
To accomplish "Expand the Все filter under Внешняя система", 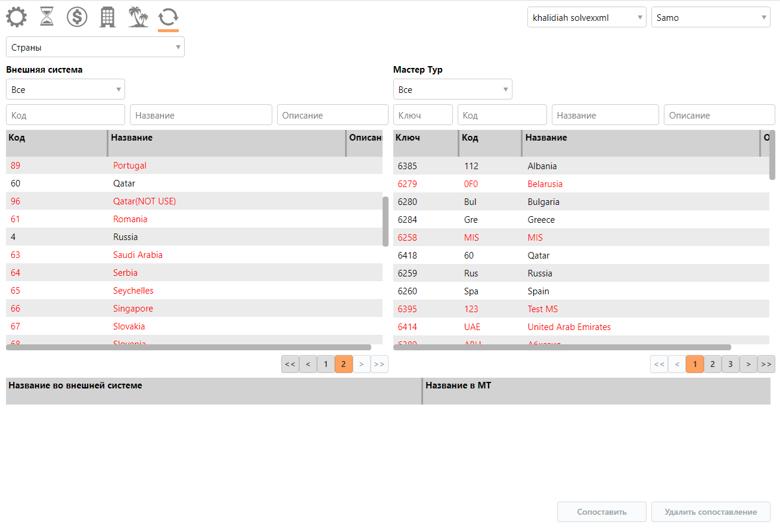I will tap(66, 89).
